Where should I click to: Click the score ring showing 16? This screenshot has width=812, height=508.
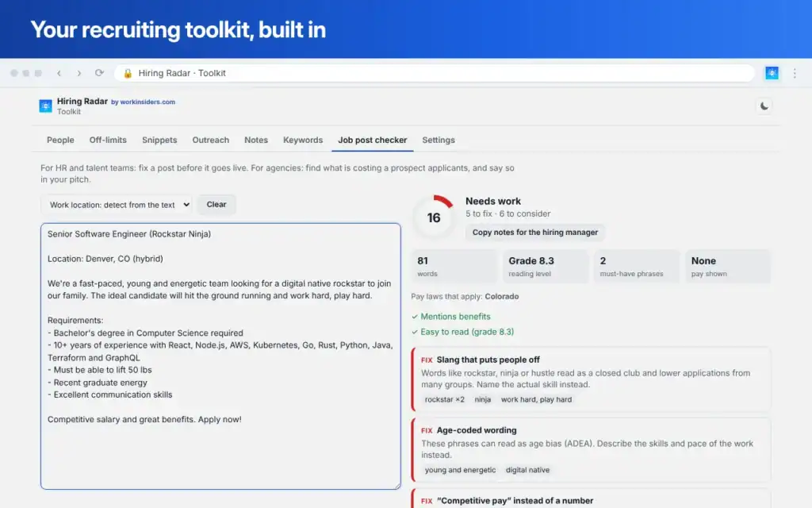pyautogui.click(x=434, y=217)
